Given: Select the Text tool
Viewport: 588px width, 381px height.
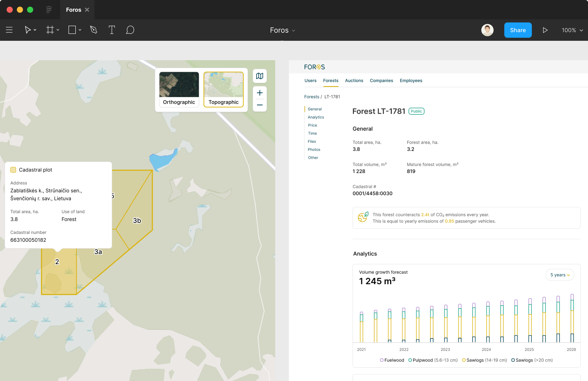Looking at the screenshot, I should tap(112, 30).
